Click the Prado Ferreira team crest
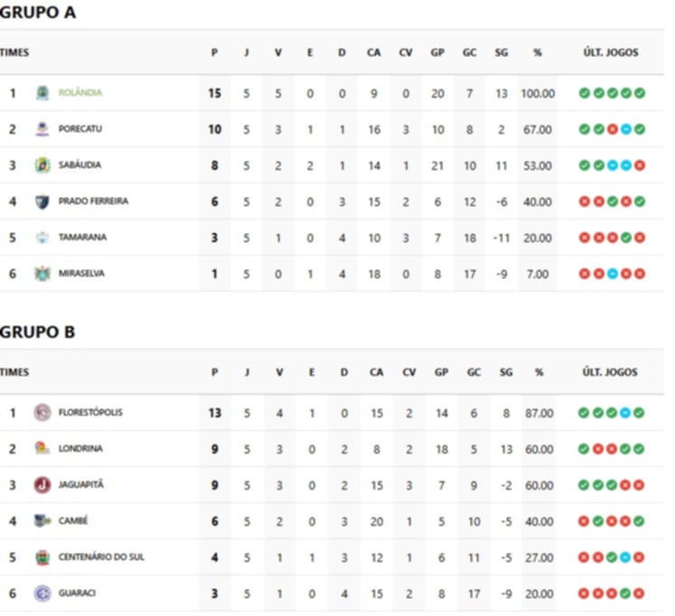Viewport: 675px width, 616px height. tap(42, 201)
